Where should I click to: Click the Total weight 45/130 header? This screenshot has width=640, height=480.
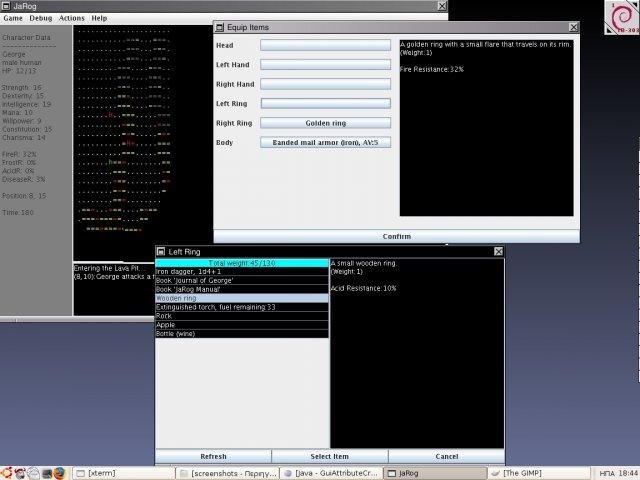pyautogui.click(x=242, y=263)
